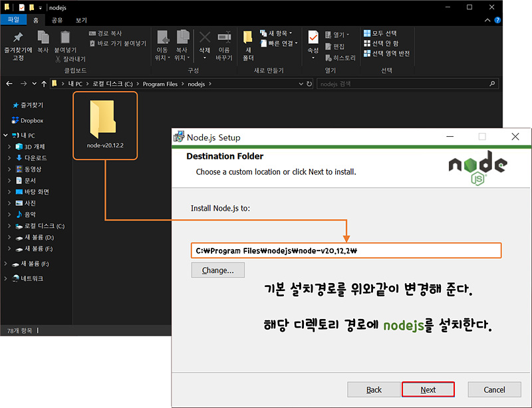Refresh the nodejs folder view
Screen dimensions: 532x408
tap(309, 84)
